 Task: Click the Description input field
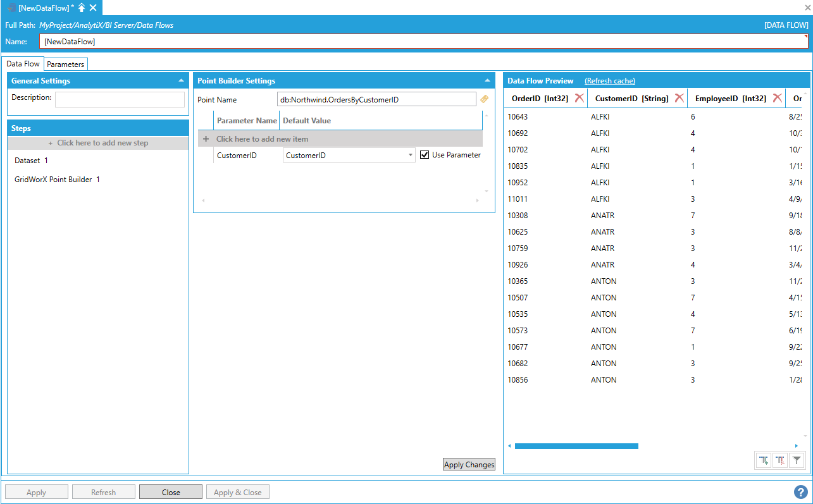pos(120,99)
